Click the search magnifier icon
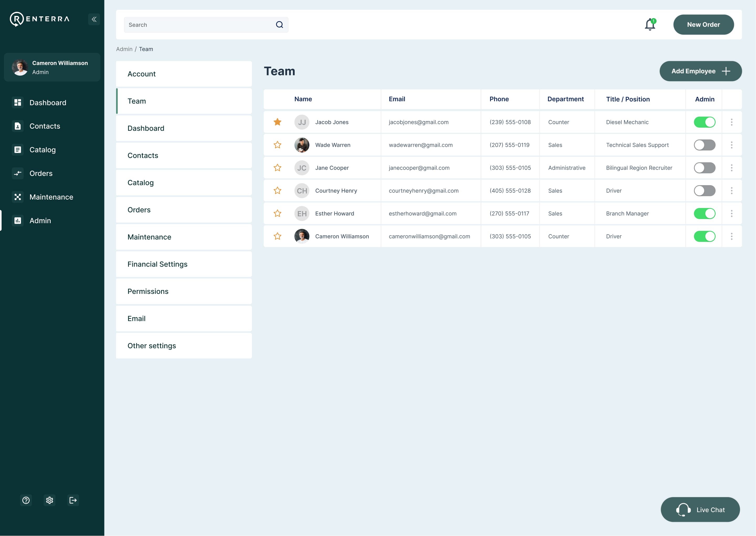The width and height of the screenshot is (756, 536). (x=279, y=25)
